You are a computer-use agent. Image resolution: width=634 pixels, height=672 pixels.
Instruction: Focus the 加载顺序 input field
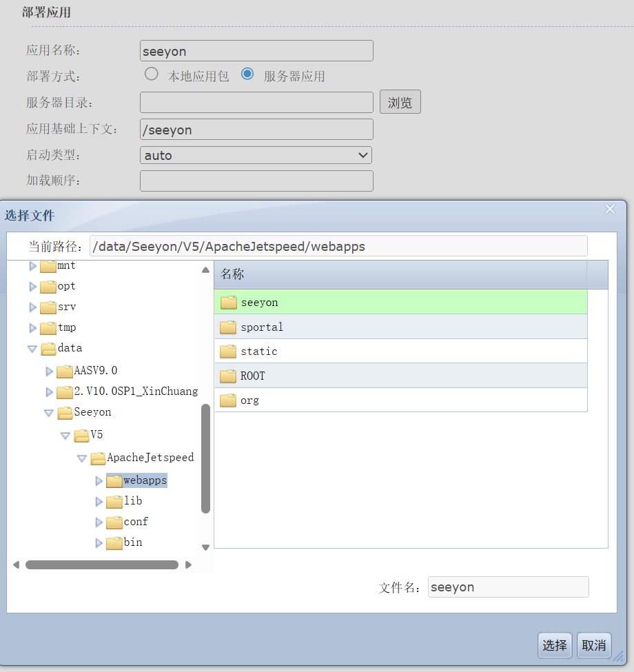point(256,181)
